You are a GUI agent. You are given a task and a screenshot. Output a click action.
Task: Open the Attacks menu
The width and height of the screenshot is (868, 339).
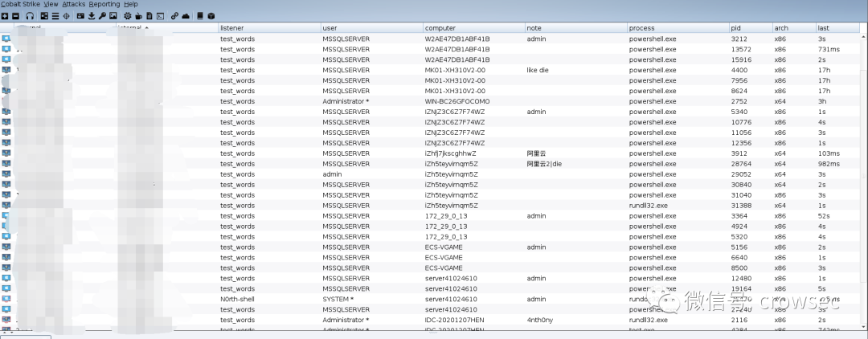coord(74,4)
